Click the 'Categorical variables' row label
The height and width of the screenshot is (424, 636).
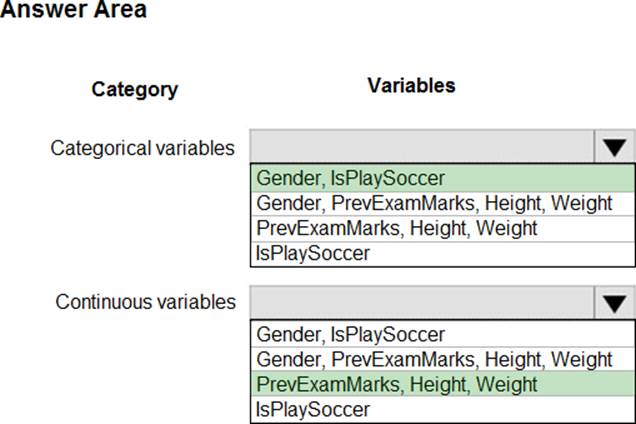142,148
